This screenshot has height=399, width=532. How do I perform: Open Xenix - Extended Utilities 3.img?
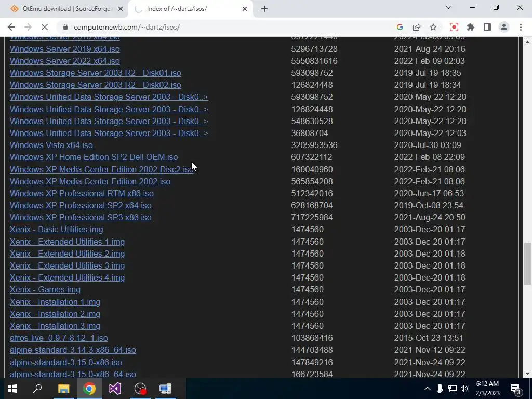click(67, 265)
